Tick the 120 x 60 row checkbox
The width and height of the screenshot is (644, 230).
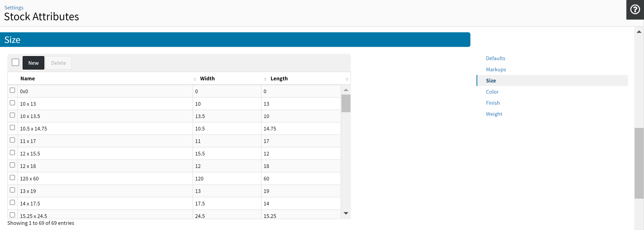click(x=12, y=177)
